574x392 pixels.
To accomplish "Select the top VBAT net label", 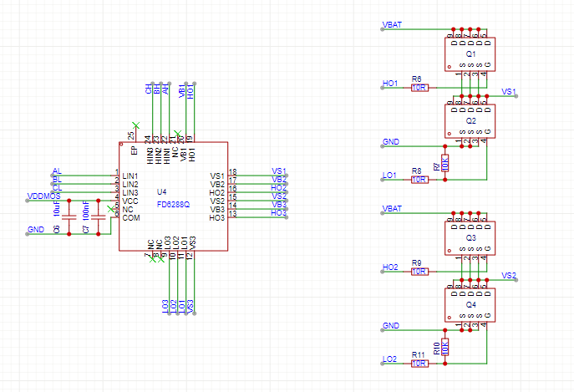I will 391,25.
